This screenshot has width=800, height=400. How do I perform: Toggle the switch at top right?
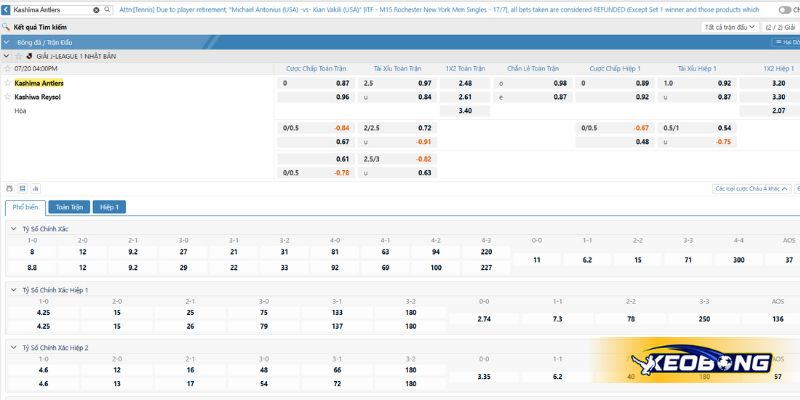[784, 9]
